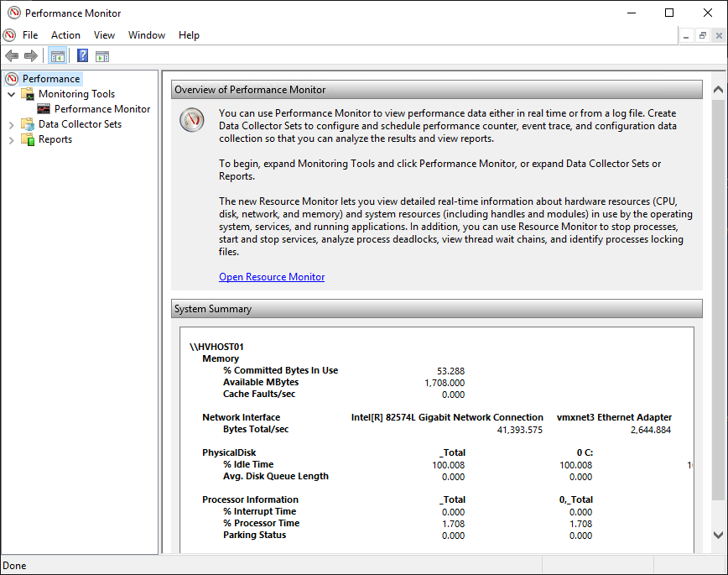The height and width of the screenshot is (575, 728).
Task: Open the Help toolbar icon
Action: point(83,55)
